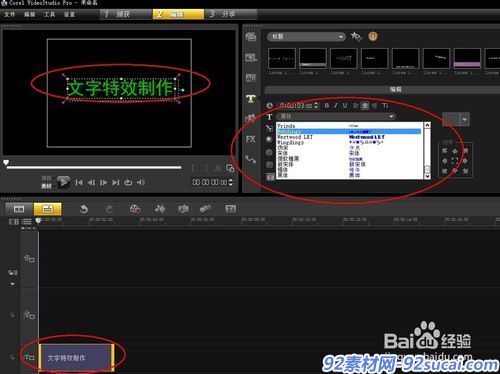
Task: Open the Path library icon
Action: coord(251,159)
